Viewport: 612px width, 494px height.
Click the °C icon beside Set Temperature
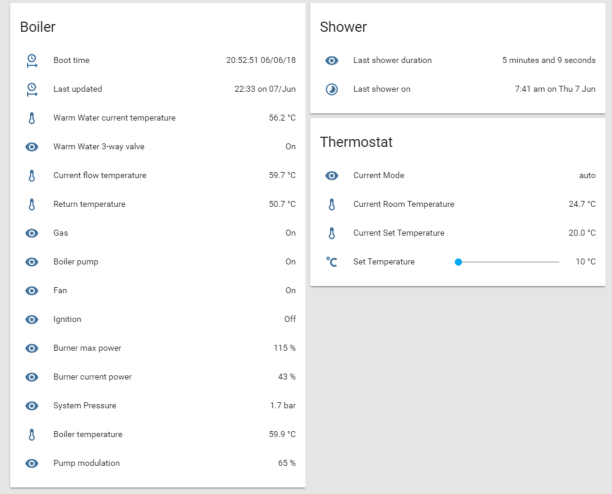332,262
